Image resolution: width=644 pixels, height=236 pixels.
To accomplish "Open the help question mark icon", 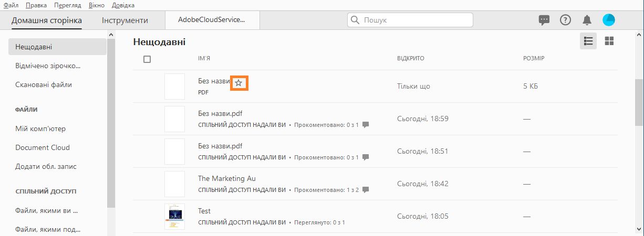I will click(565, 20).
